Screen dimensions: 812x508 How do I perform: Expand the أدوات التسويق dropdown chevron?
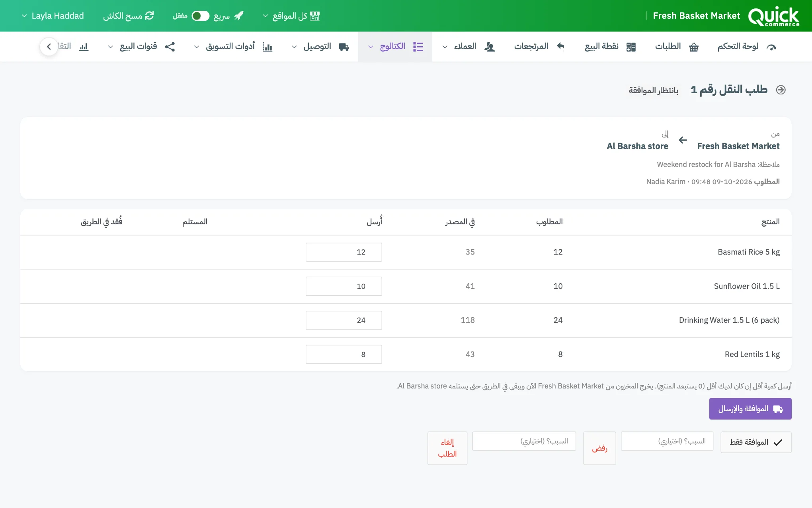click(197, 47)
